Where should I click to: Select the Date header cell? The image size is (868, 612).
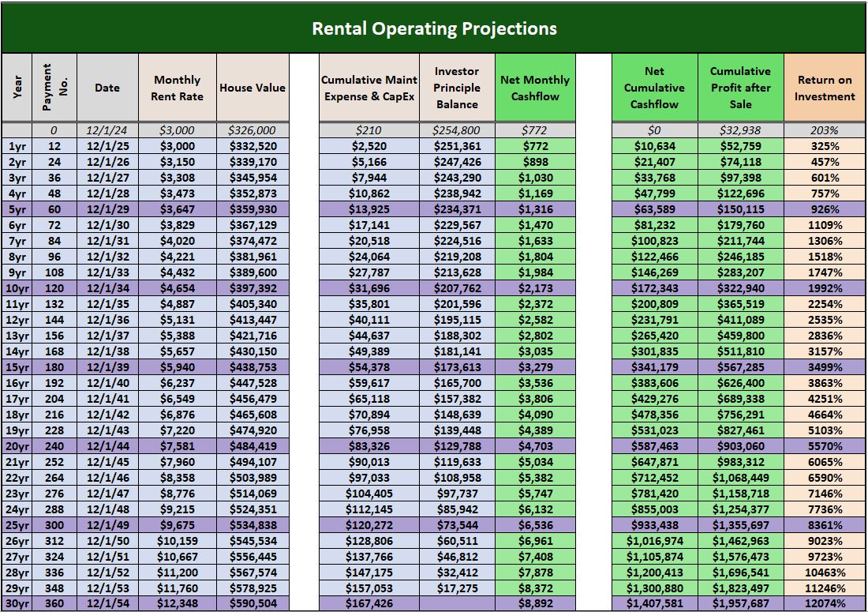tap(107, 87)
